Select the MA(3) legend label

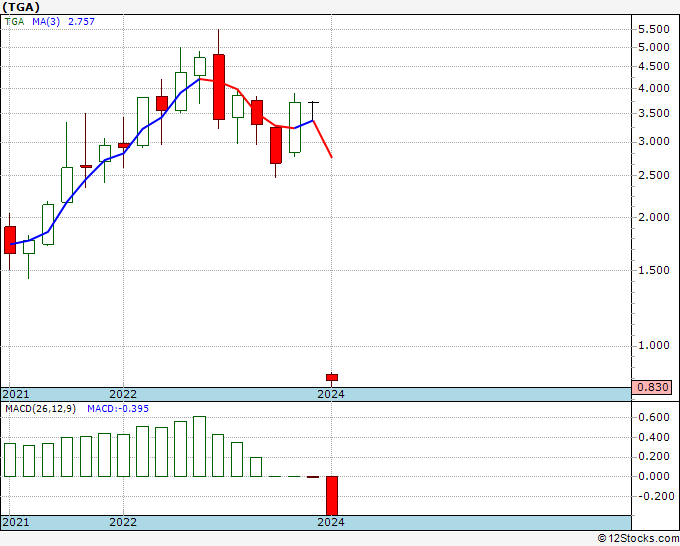[x=46, y=21]
